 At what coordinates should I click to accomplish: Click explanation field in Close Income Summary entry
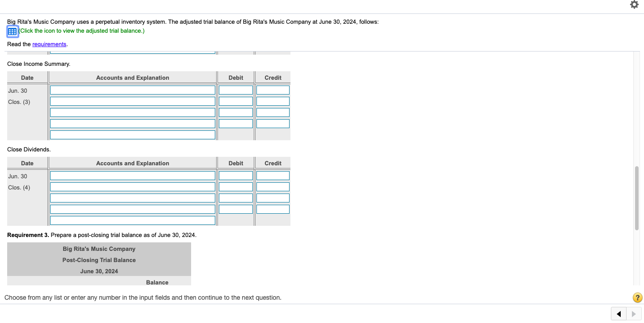[132, 135]
